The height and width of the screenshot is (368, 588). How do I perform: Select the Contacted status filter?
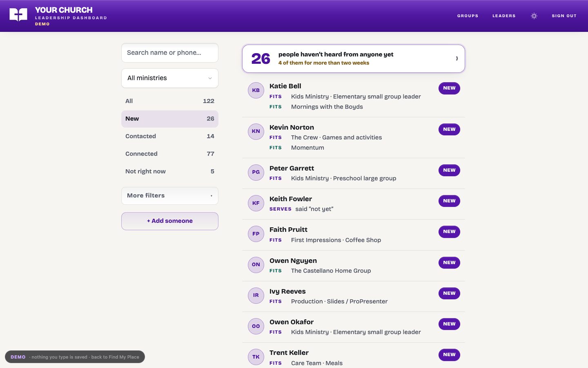tap(170, 136)
